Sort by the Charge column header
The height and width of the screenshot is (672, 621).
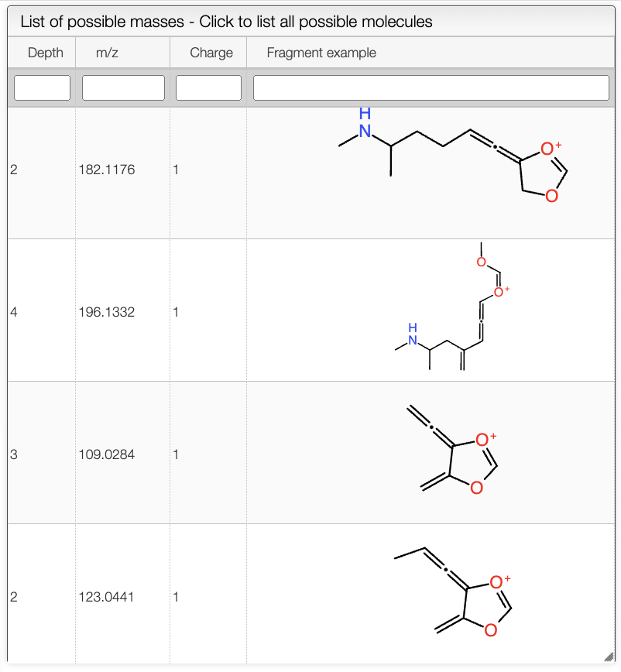[211, 53]
